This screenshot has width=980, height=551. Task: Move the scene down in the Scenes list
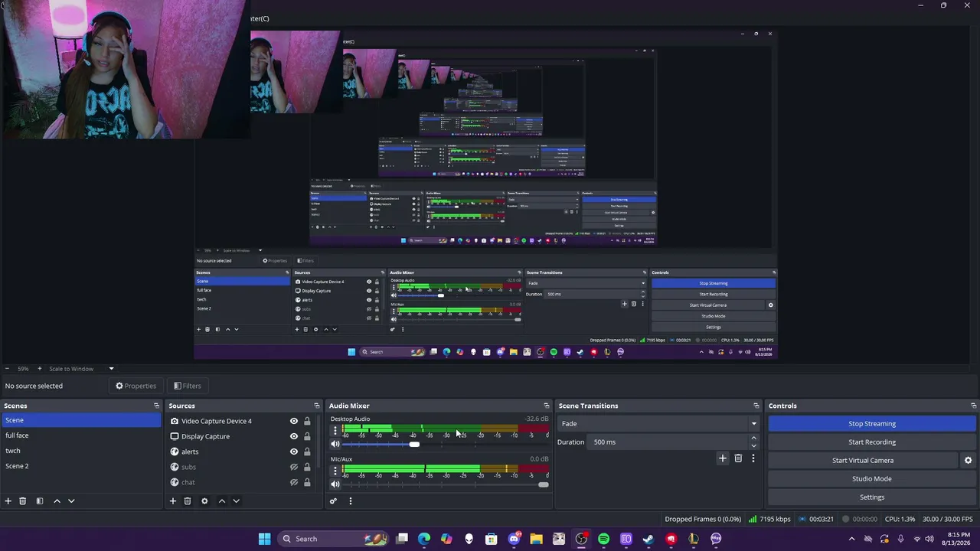(71, 501)
